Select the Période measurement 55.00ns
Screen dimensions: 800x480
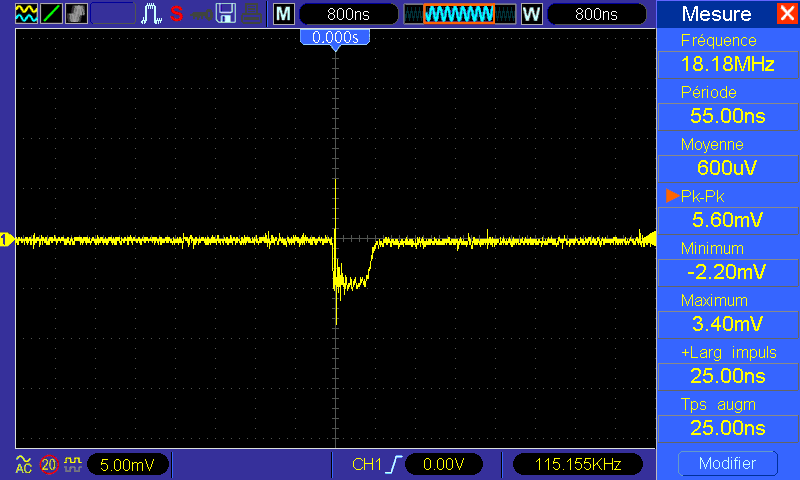click(727, 116)
